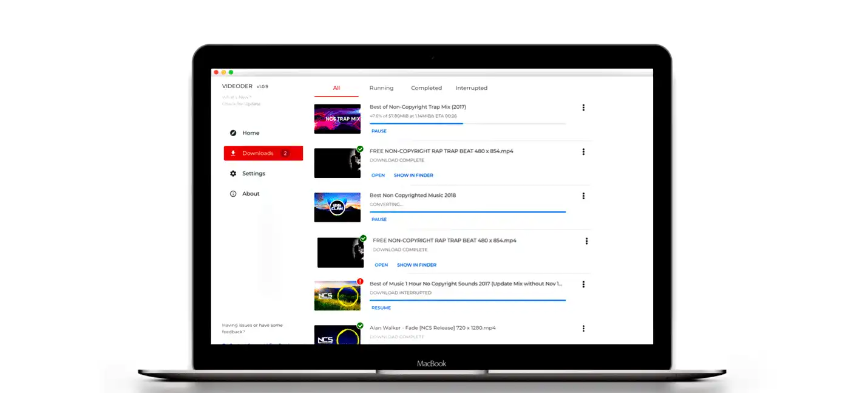Open the Home compass icon in sidebar
868x393 pixels.
click(233, 133)
